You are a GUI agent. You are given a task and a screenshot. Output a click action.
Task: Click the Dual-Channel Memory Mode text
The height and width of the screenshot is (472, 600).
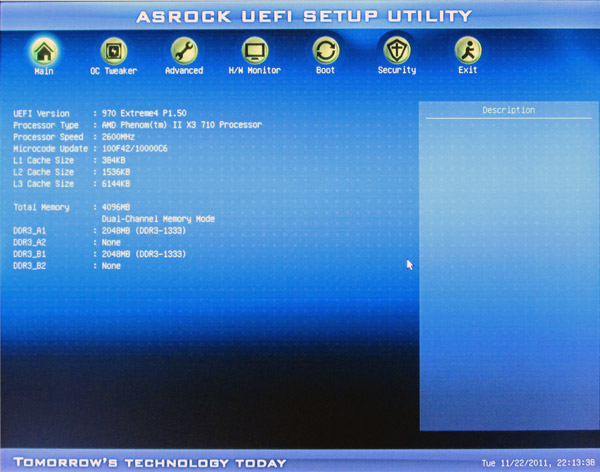158,219
